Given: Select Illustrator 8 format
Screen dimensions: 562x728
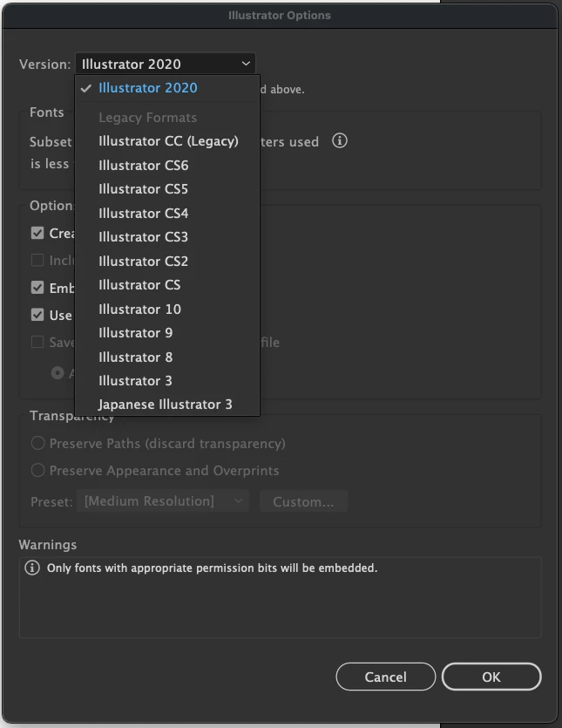Looking at the screenshot, I should 167,357.
